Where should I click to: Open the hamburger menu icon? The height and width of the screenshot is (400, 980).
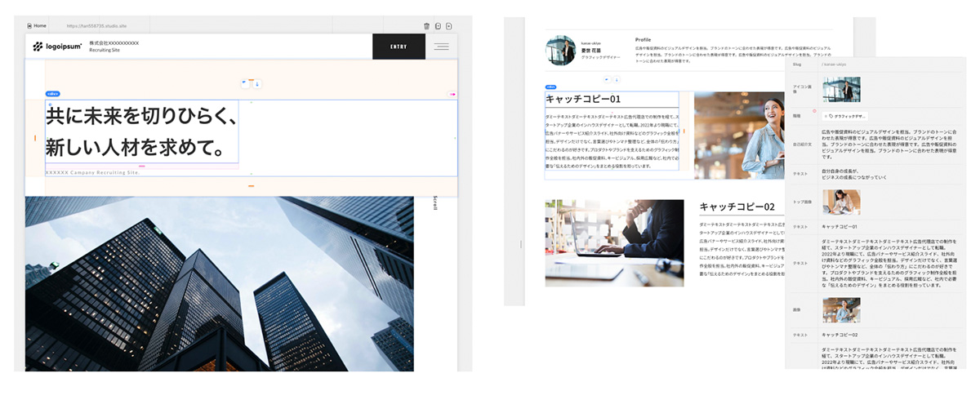pos(442,47)
